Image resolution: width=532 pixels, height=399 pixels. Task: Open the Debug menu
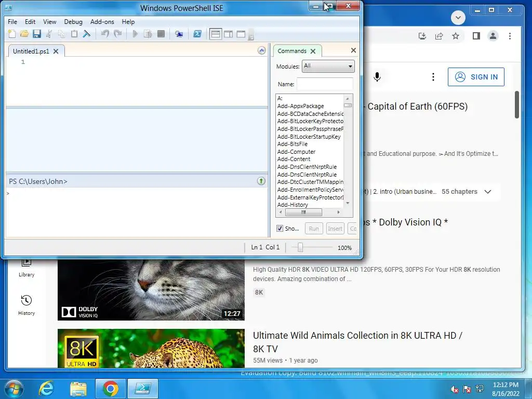[x=73, y=22]
